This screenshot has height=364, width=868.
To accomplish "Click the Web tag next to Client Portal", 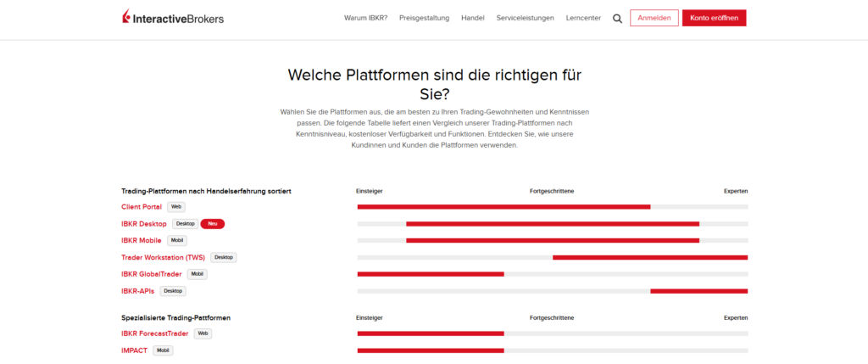I will click(176, 207).
